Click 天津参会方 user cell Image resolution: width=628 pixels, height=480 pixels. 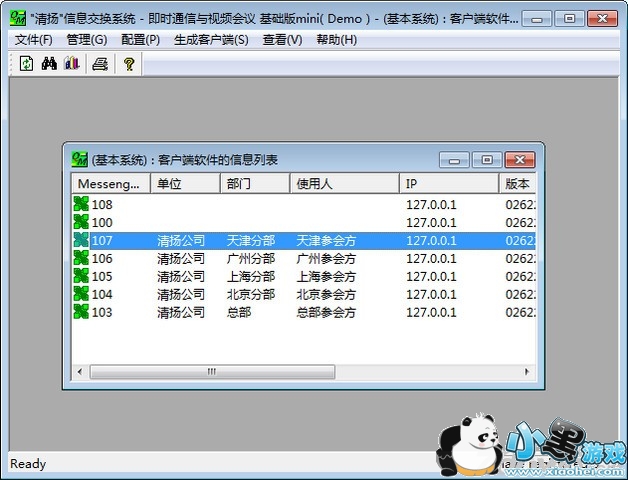[x=326, y=240]
